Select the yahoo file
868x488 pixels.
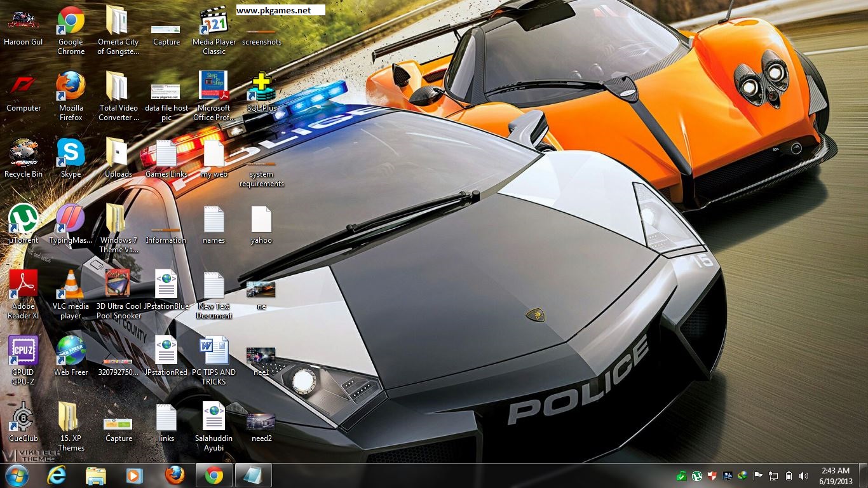tap(262, 225)
